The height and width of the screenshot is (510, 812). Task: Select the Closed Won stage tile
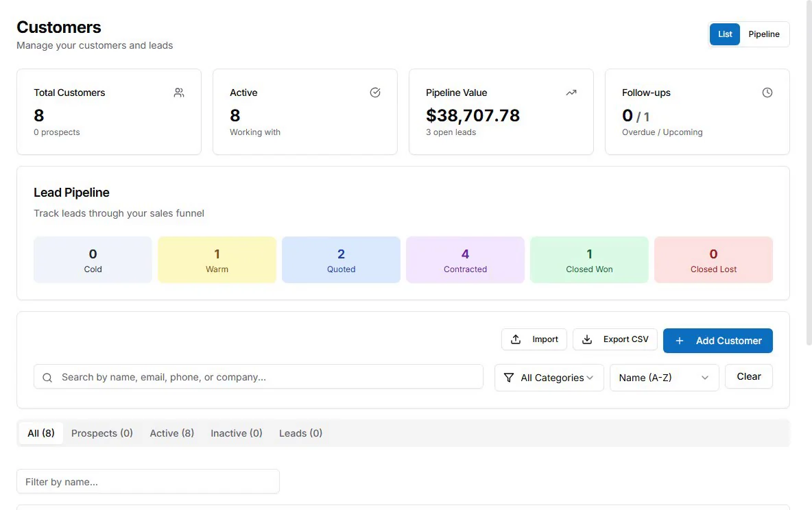tap(589, 260)
